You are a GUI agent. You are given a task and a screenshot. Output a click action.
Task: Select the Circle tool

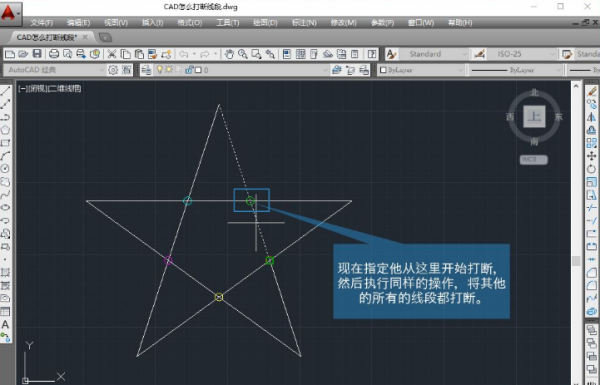point(5,168)
